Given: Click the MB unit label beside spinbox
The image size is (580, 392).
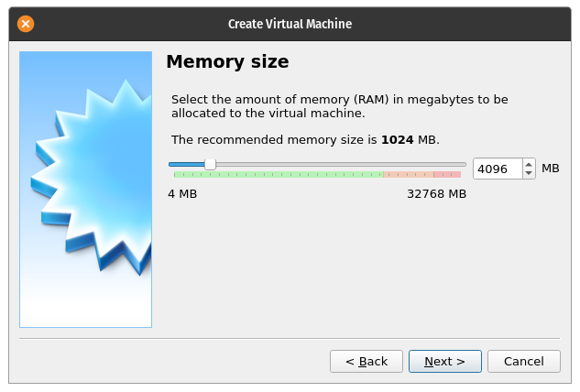Looking at the screenshot, I should (551, 169).
